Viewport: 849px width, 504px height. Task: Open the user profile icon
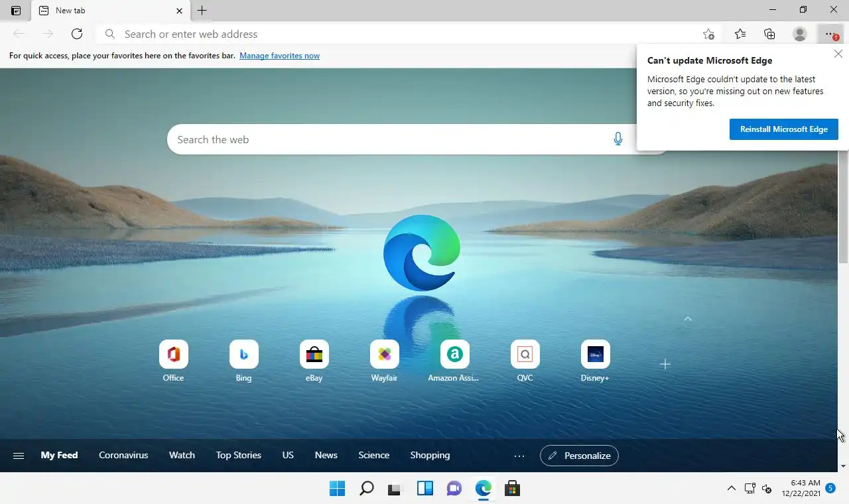[x=800, y=34]
